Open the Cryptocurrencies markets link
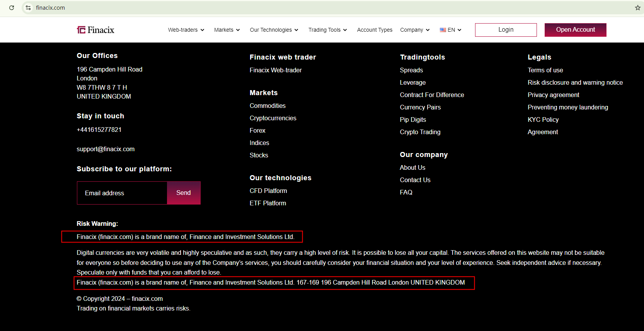Viewport: 644px width, 331px height. (273, 118)
